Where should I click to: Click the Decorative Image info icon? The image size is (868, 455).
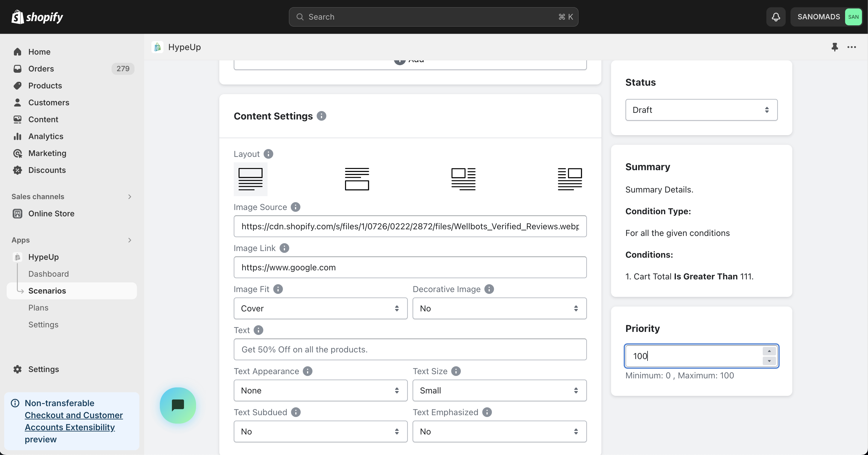(489, 289)
